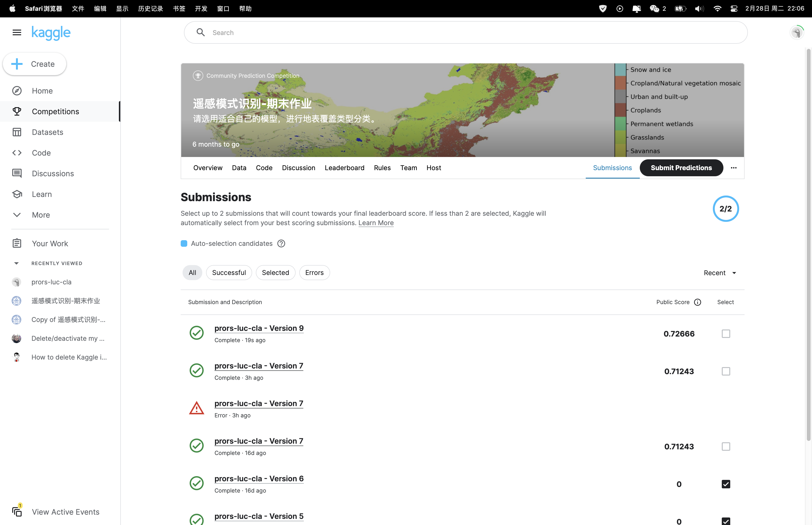This screenshot has height=525, width=812.
Task: Tick the checkbox for the Version 7 submission from 16d ago
Action: click(x=726, y=447)
